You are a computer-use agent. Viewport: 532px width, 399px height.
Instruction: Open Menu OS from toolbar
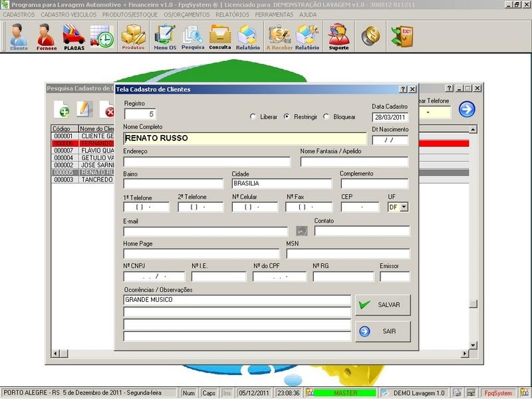click(165, 37)
